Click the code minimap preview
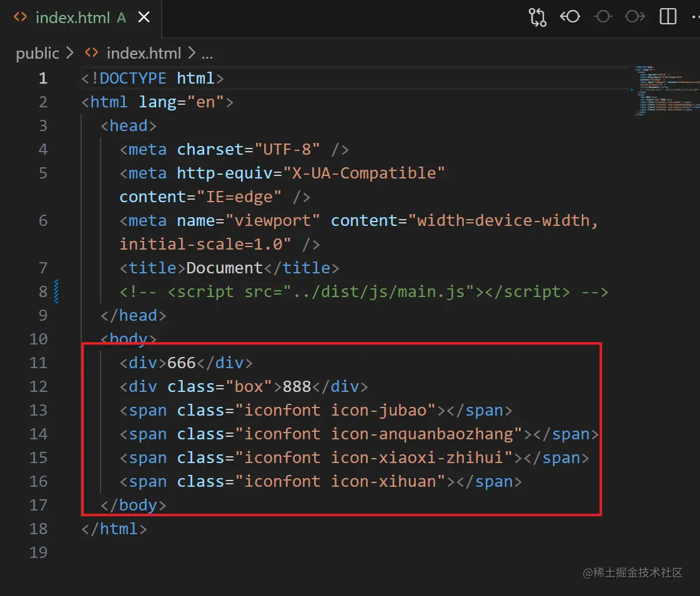 pyautogui.click(x=666, y=91)
